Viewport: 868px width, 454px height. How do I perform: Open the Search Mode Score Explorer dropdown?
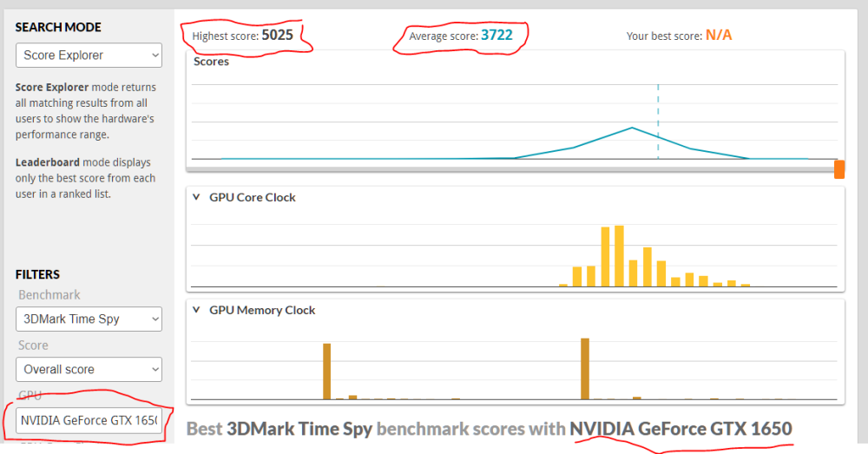point(89,56)
